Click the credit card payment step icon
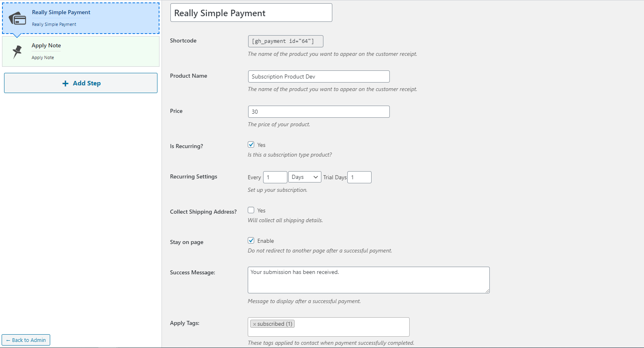The image size is (644, 348). (17, 19)
